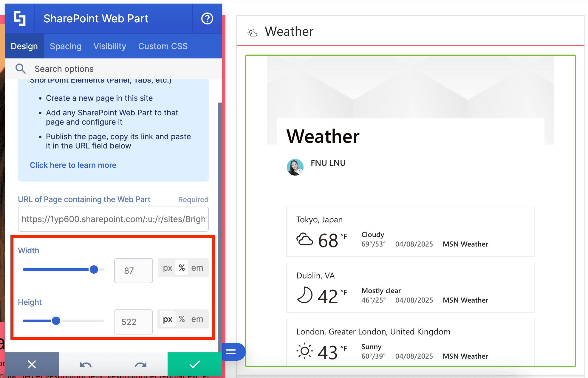Set Width unit to em
The image size is (588, 378).
[197, 268]
